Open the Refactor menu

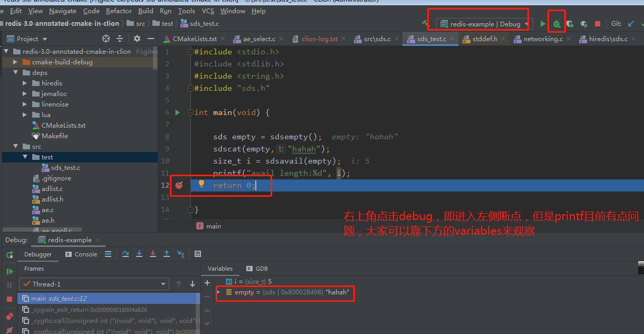119,11
